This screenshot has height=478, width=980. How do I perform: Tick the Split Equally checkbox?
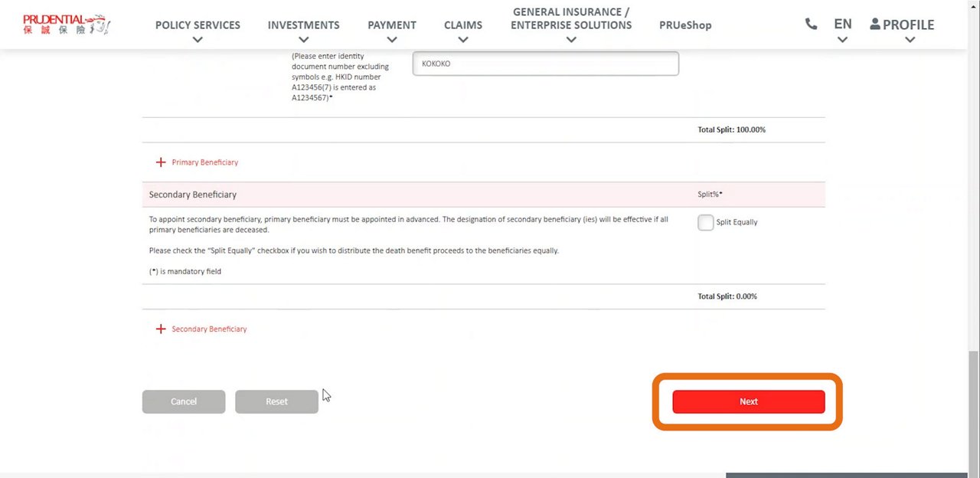tap(705, 222)
